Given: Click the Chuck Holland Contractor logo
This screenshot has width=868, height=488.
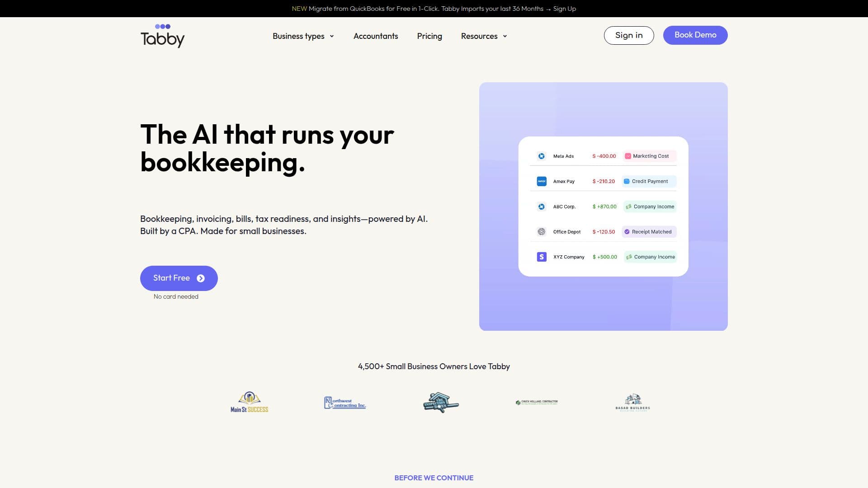Looking at the screenshot, I should click(x=537, y=402).
